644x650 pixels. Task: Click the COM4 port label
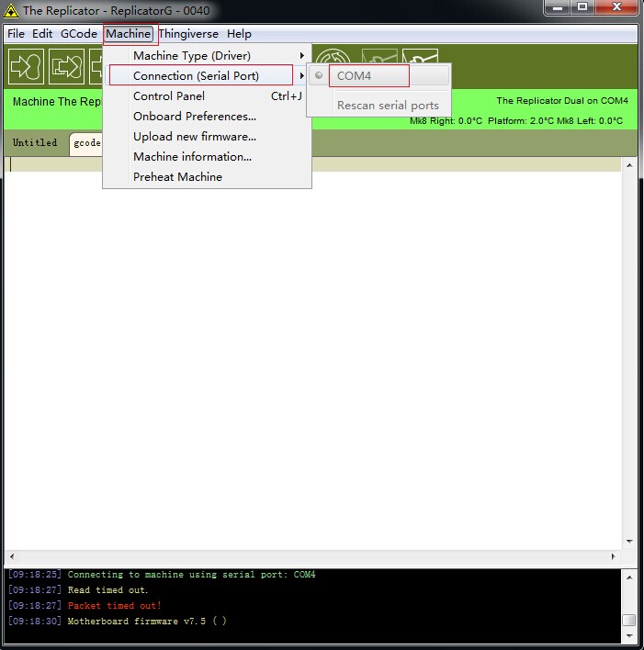[x=354, y=76]
